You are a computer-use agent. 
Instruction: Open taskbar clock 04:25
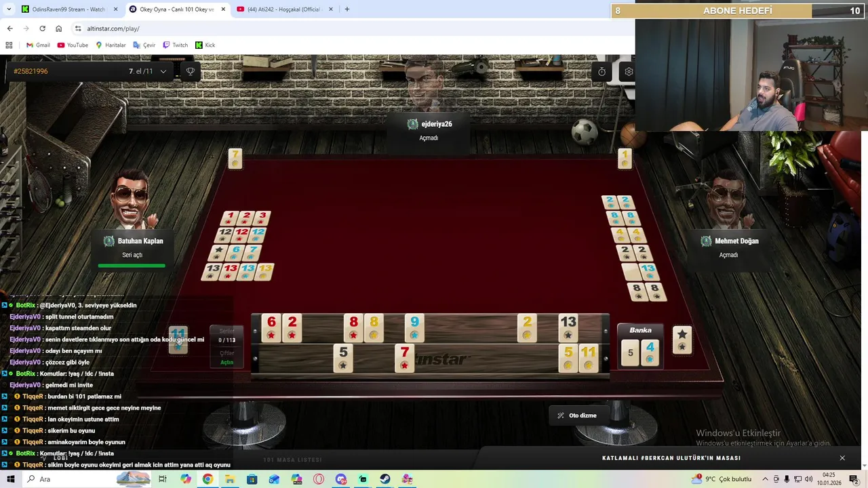[829, 479]
